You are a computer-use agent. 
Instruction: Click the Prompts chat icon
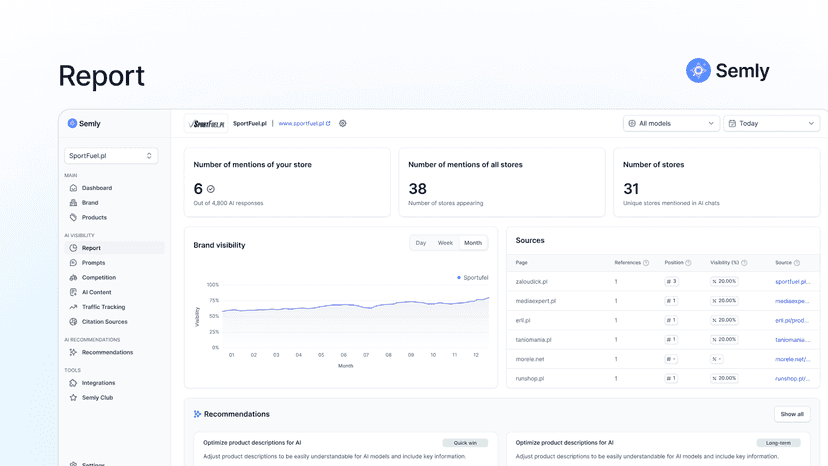click(x=73, y=263)
